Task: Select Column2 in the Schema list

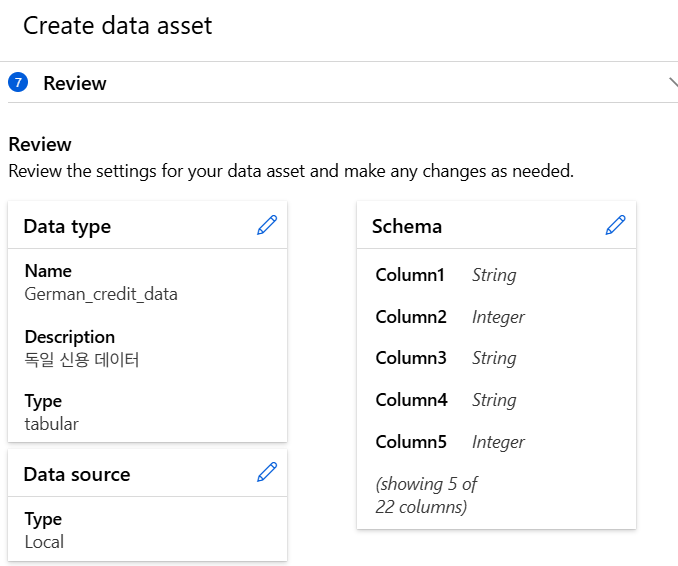Action: coord(411,317)
